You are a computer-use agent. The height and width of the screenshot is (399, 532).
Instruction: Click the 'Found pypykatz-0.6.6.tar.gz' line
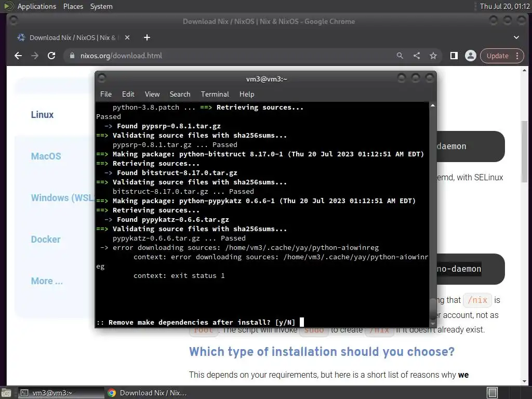coord(167,220)
